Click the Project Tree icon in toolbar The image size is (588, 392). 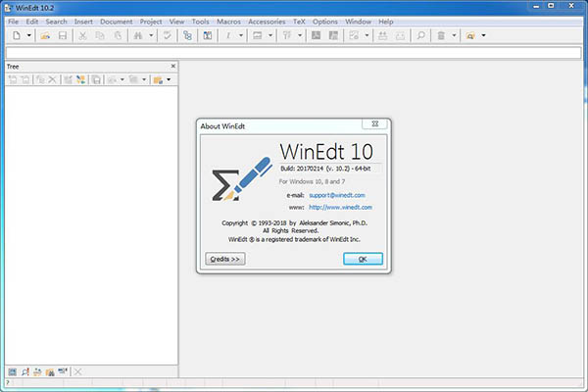point(187,35)
